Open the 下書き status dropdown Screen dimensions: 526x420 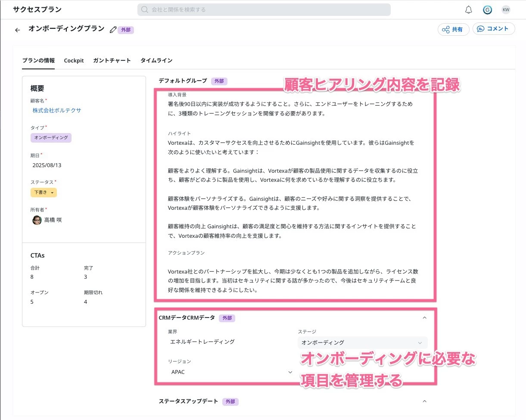(x=44, y=193)
